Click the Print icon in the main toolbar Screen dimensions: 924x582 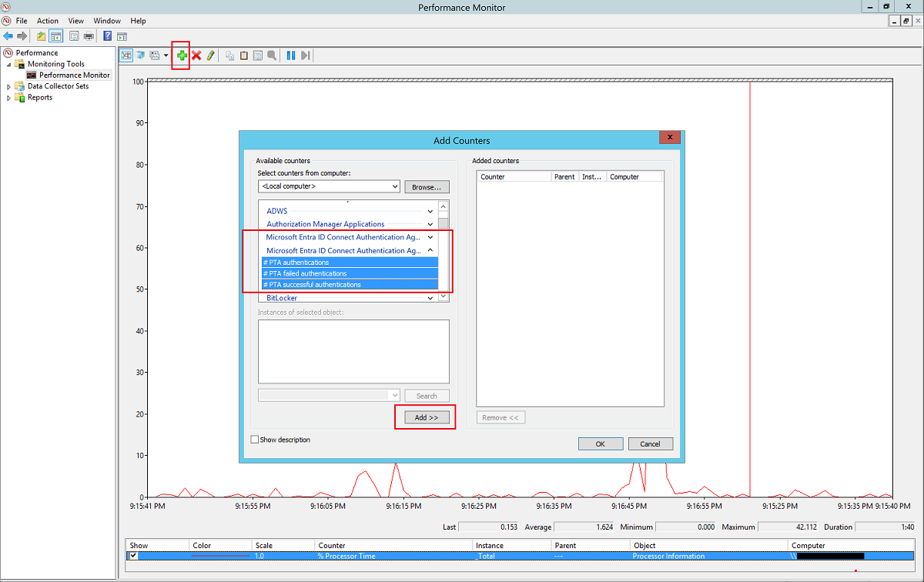pyautogui.click(x=89, y=35)
